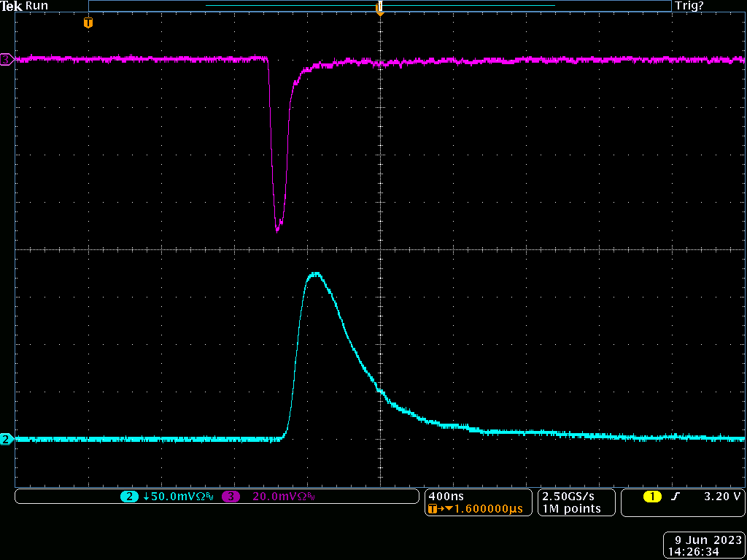Viewport: 747px width, 560px height.
Task: Click the rising edge trigger slope icon
Action: pos(676,497)
